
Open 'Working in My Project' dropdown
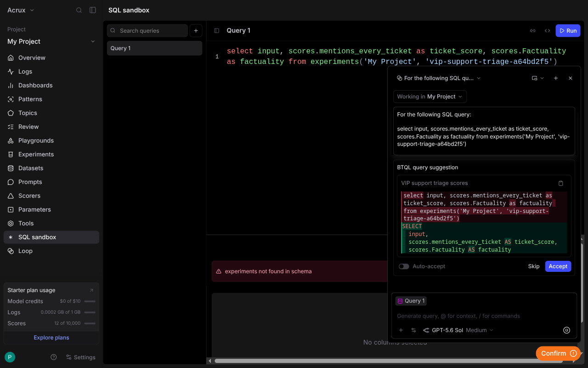pyautogui.click(x=430, y=97)
